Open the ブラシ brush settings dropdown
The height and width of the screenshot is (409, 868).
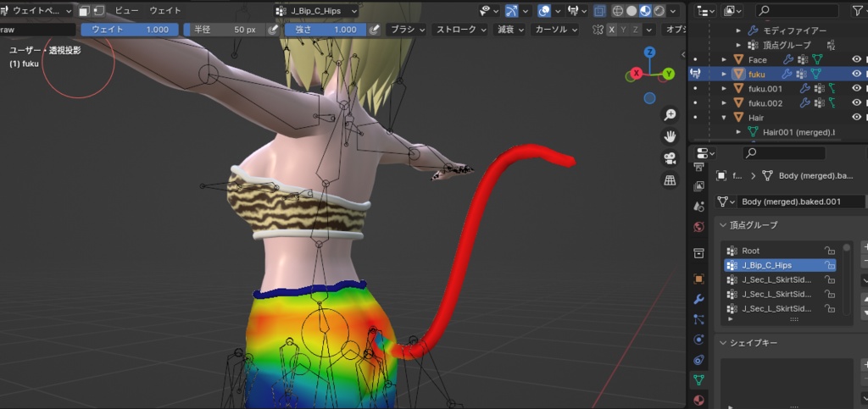coord(407,30)
